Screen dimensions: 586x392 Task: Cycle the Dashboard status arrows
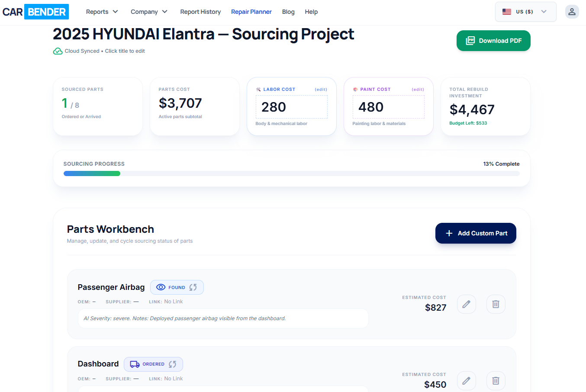(172, 364)
